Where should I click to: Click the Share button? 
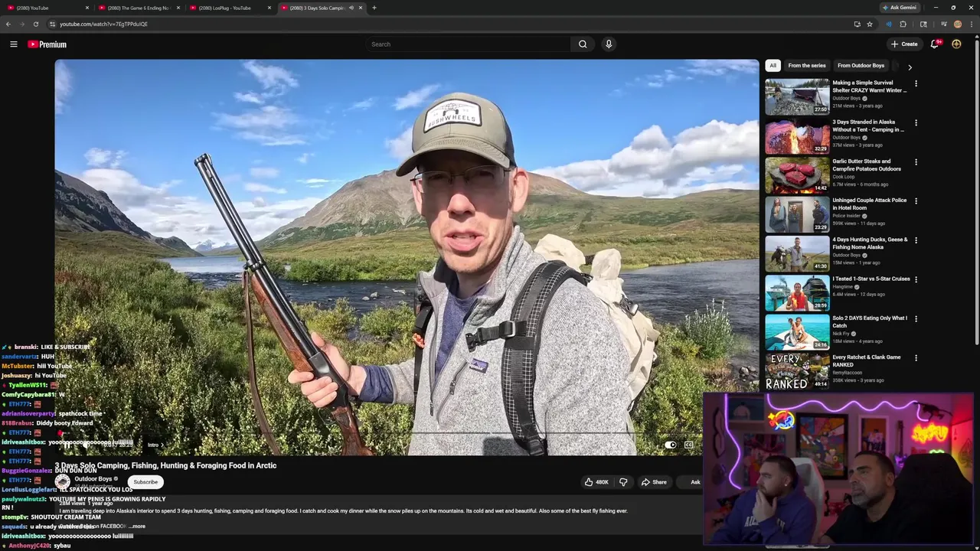(x=653, y=482)
